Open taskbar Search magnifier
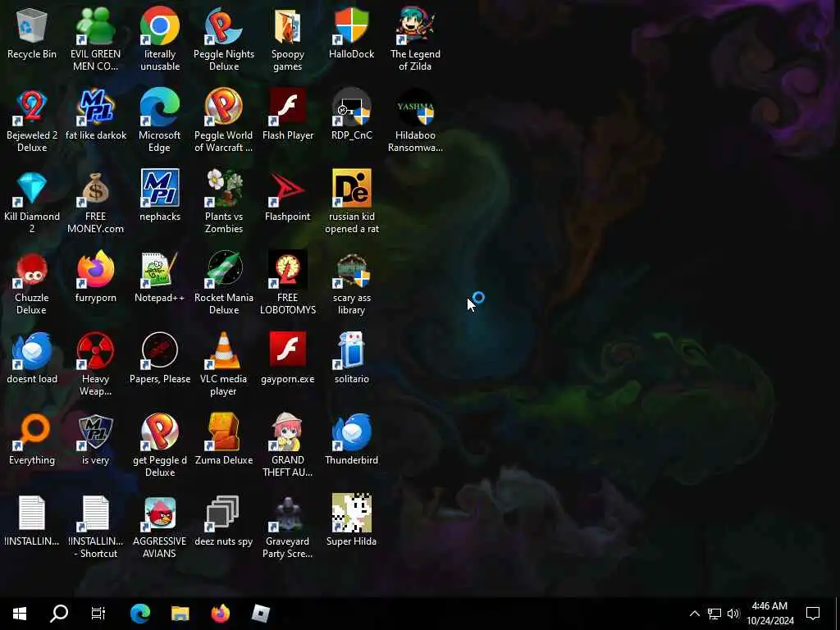Screen dimensions: 840x630 coord(59,614)
